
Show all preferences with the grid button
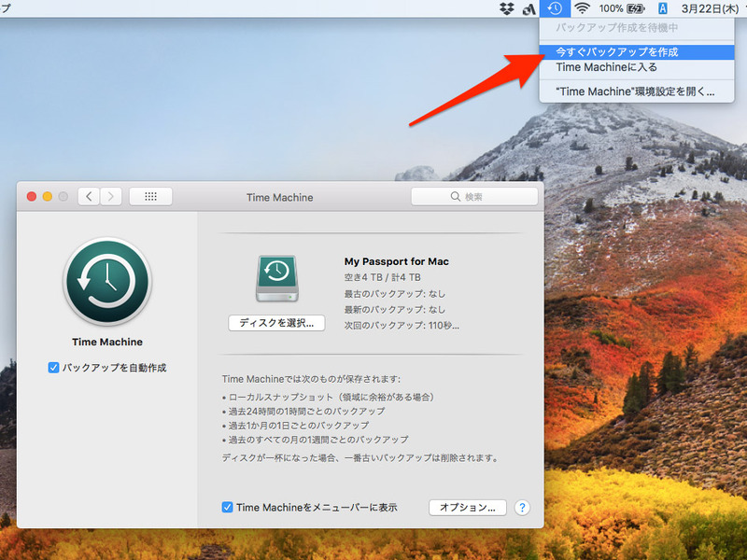click(x=150, y=196)
